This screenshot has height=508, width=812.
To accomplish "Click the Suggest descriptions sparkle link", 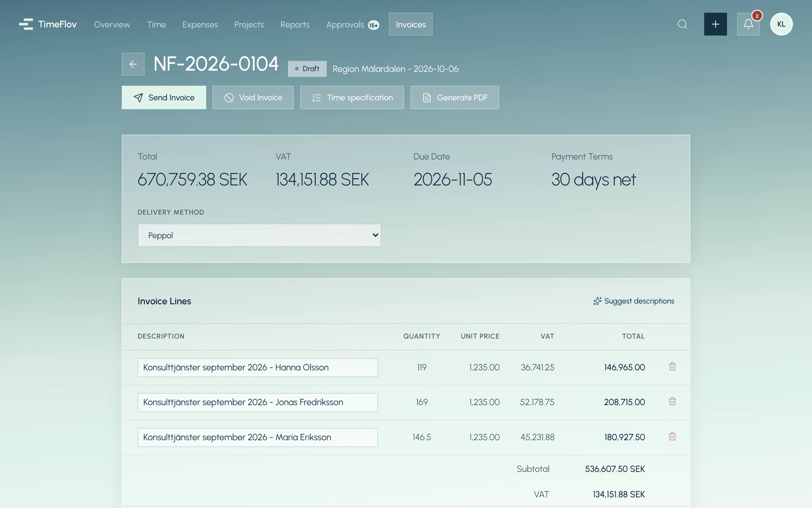I will [x=634, y=301].
